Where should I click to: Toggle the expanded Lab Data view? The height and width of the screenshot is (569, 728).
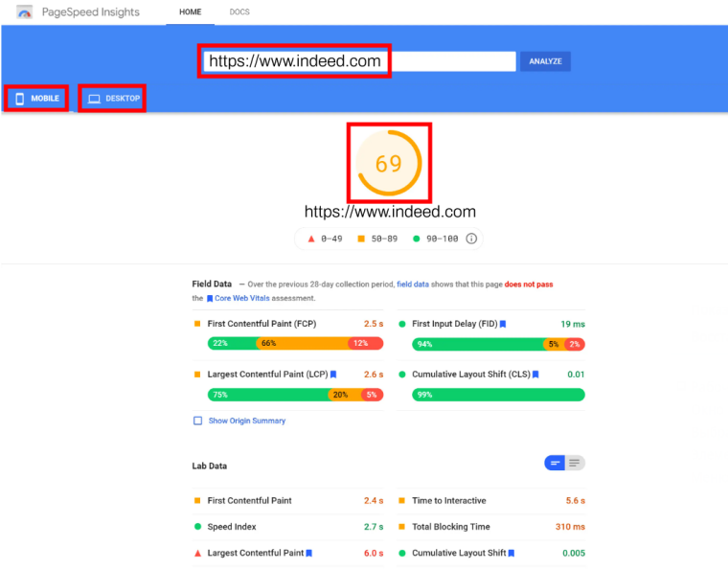click(x=575, y=463)
